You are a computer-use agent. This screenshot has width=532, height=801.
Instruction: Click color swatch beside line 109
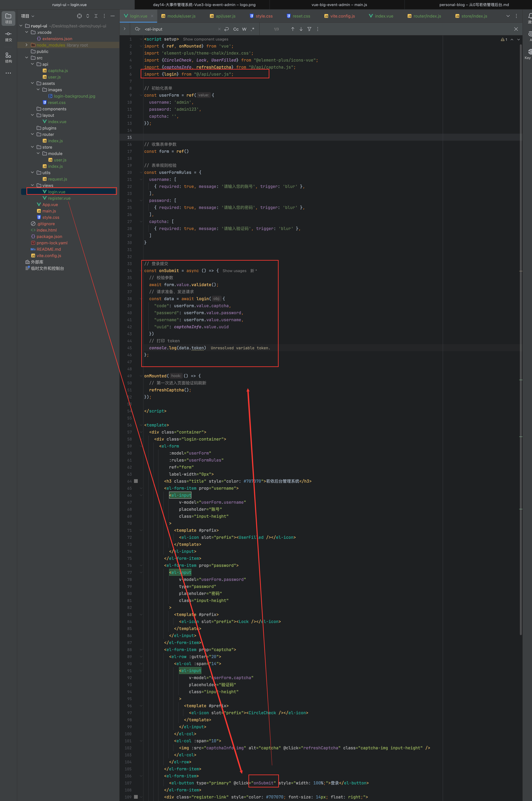tap(136, 797)
